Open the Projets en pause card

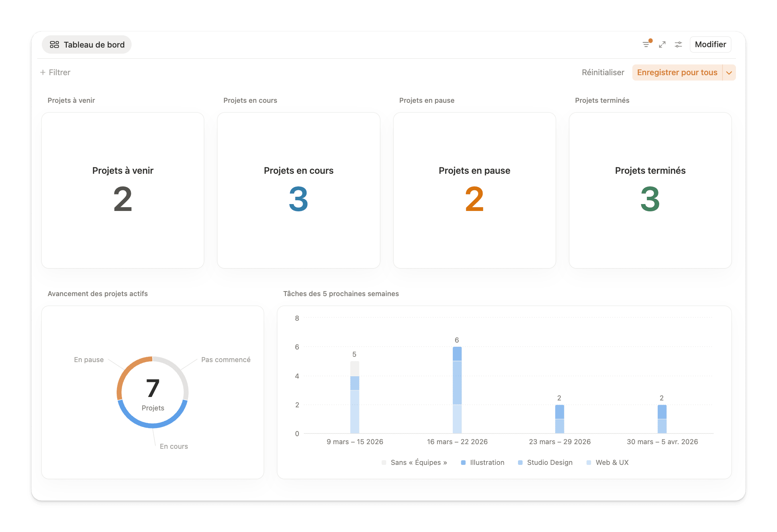[x=474, y=190]
